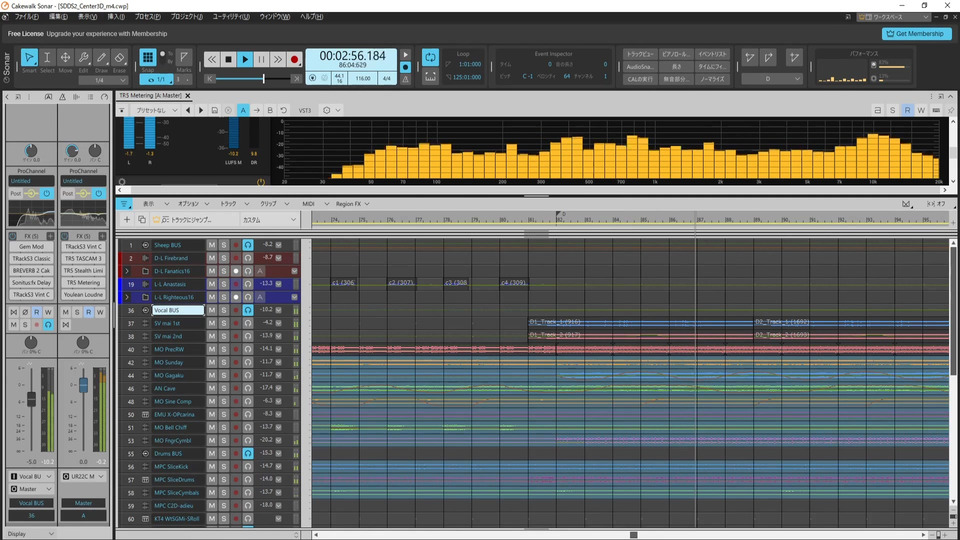The height and width of the screenshot is (540, 960).
Task: Click the Move tool icon
Action: tap(65, 60)
